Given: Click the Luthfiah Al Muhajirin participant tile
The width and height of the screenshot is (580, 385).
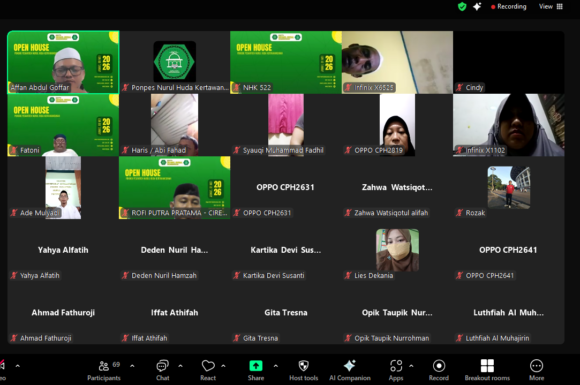Looking at the screenshot, I should coord(509,313).
